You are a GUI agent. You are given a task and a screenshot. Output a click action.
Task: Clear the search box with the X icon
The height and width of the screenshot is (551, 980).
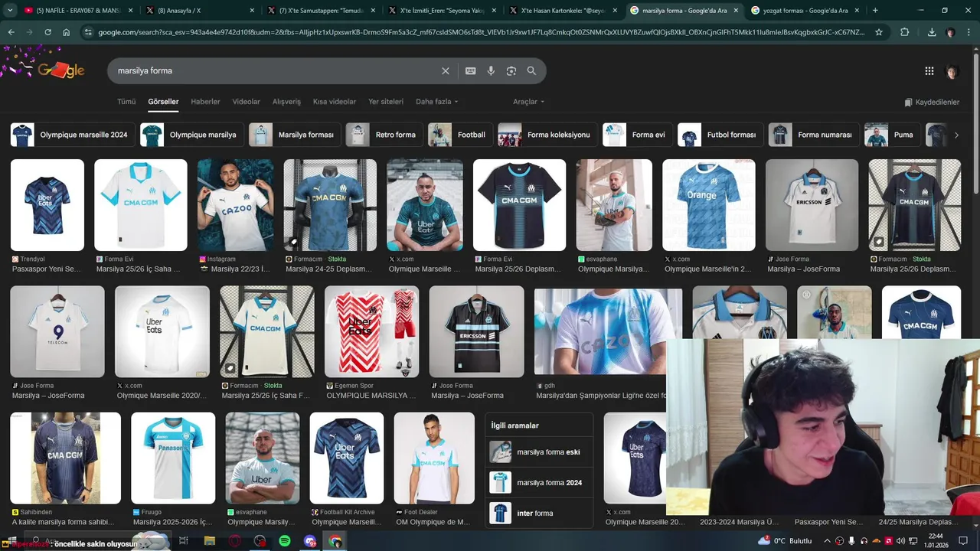446,70
